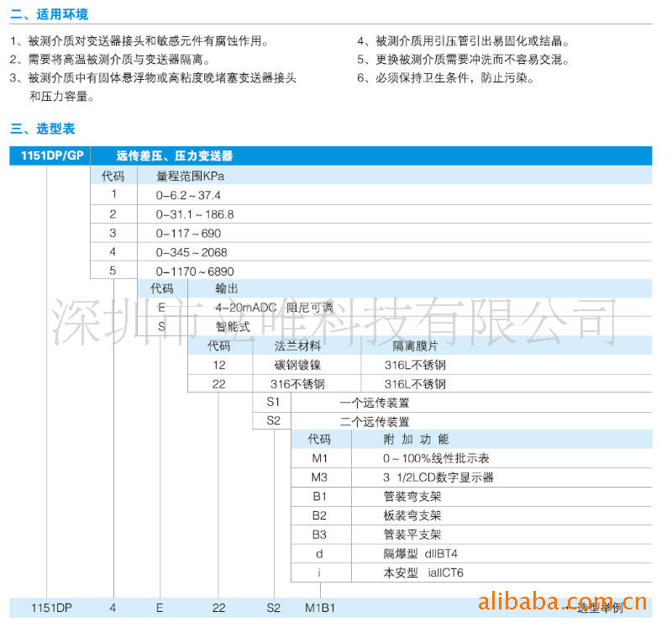Select code 'B1' in the 附加功能 table

point(320,497)
